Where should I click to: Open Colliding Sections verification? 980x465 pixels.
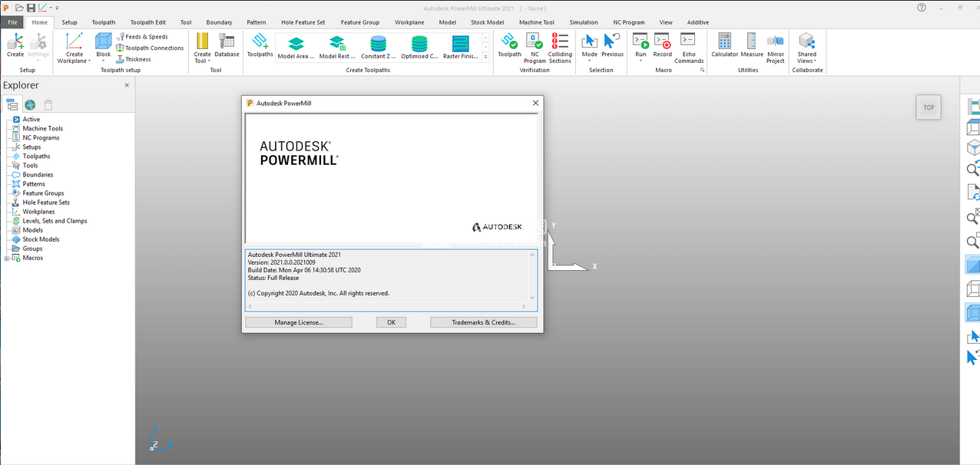tap(560, 48)
